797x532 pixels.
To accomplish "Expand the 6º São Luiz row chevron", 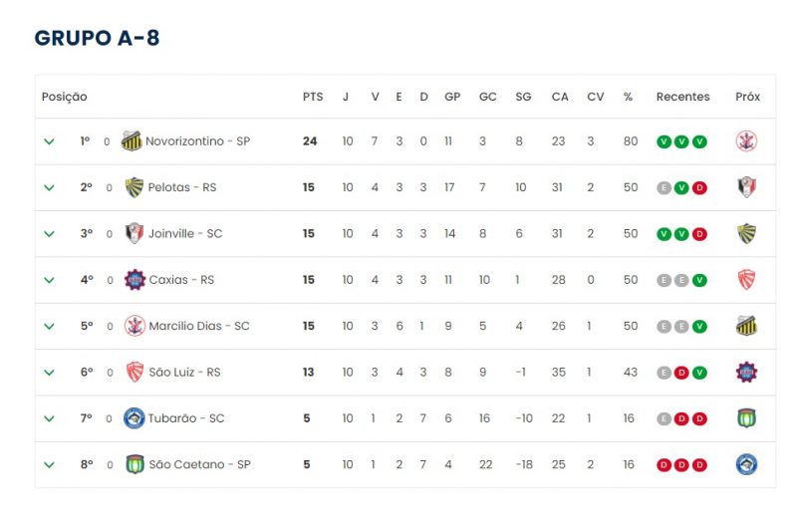I will [x=49, y=372].
